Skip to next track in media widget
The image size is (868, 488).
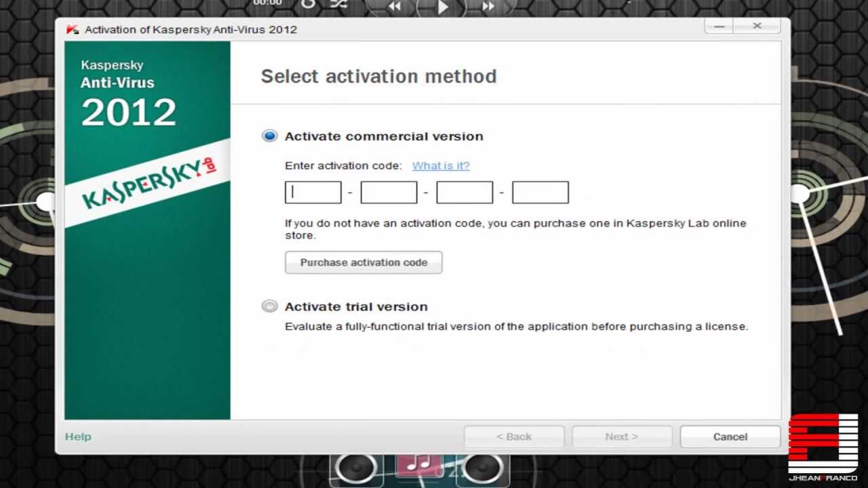[488, 6]
